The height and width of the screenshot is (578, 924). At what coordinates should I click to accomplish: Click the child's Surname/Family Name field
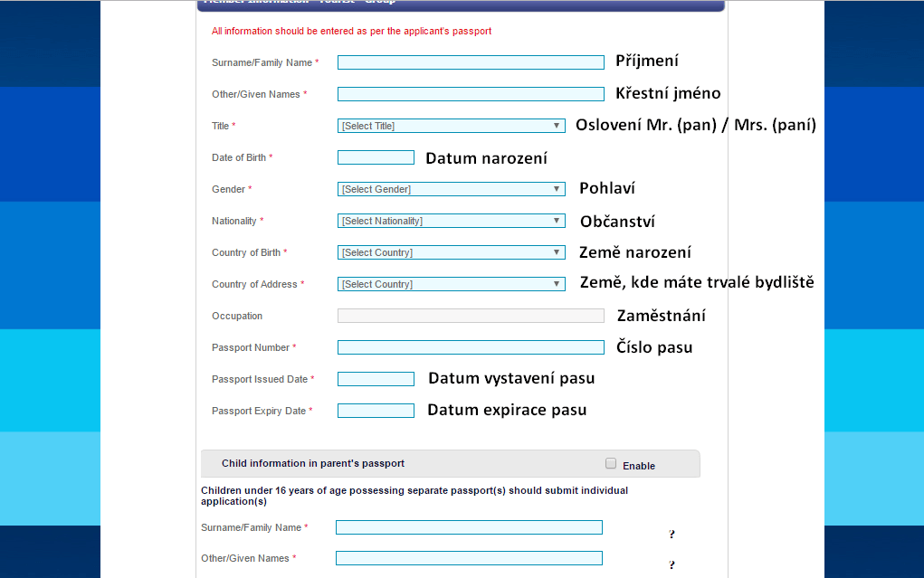(469, 527)
